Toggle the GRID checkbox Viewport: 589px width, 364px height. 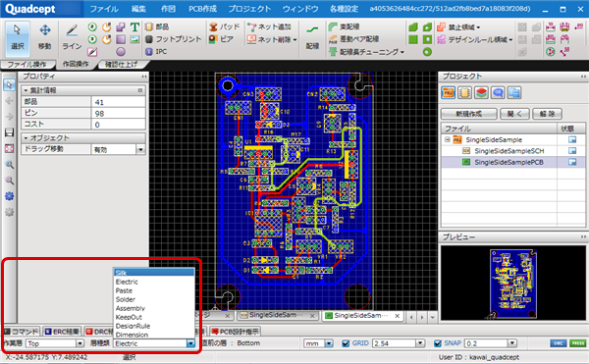pyautogui.click(x=346, y=343)
